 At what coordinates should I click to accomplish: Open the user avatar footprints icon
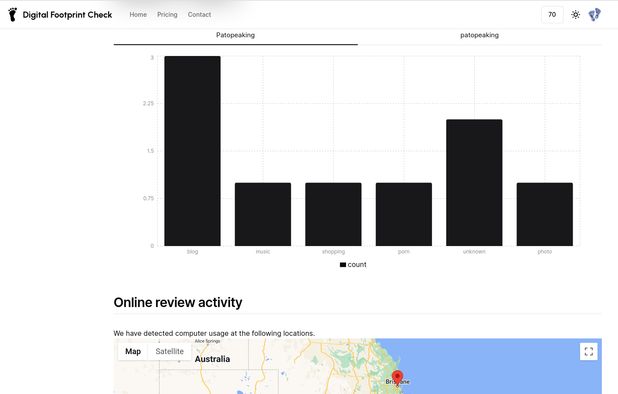point(594,15)
